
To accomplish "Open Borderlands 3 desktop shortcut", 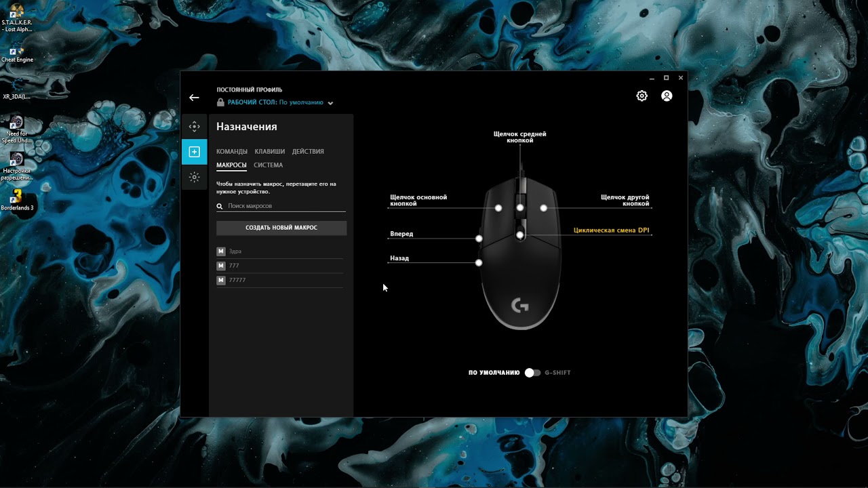I will [17, 201].
